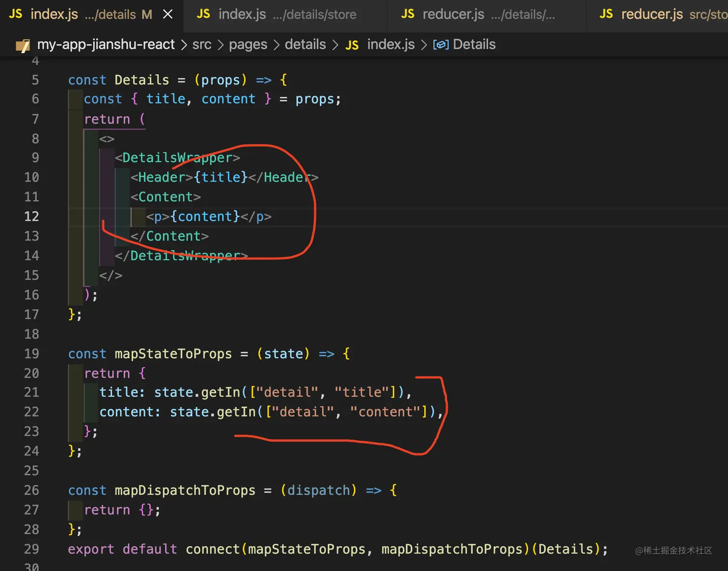Click the JS file icon in the breadcrumb

point(352,45)
